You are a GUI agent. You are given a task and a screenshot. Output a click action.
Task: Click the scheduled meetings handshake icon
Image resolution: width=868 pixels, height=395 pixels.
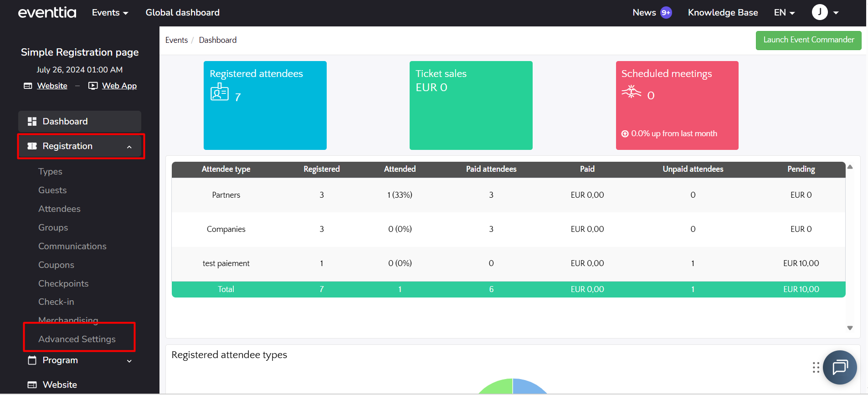point(631,92)
